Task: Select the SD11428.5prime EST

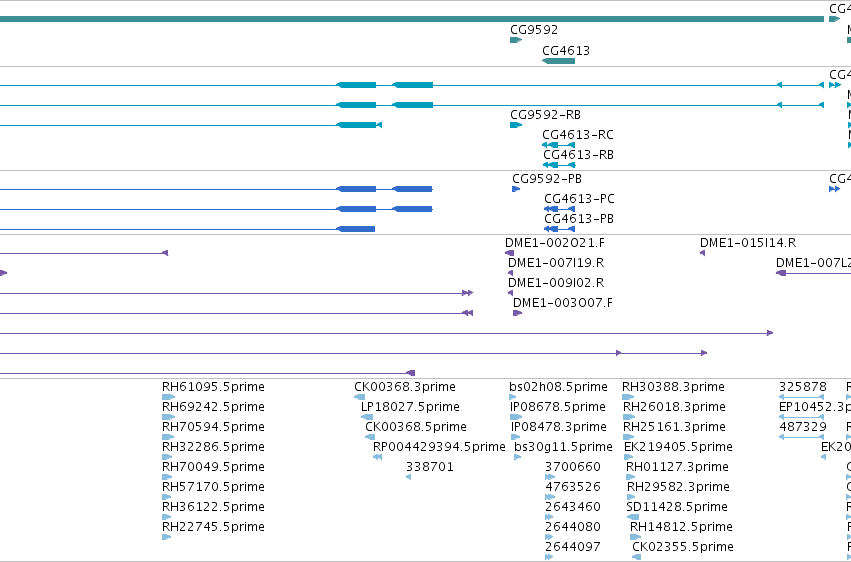Action: pos(633,517)
